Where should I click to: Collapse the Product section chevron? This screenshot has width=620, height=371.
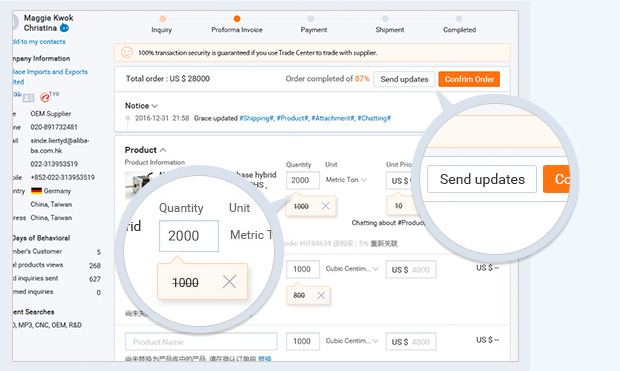tap(163, 150)
